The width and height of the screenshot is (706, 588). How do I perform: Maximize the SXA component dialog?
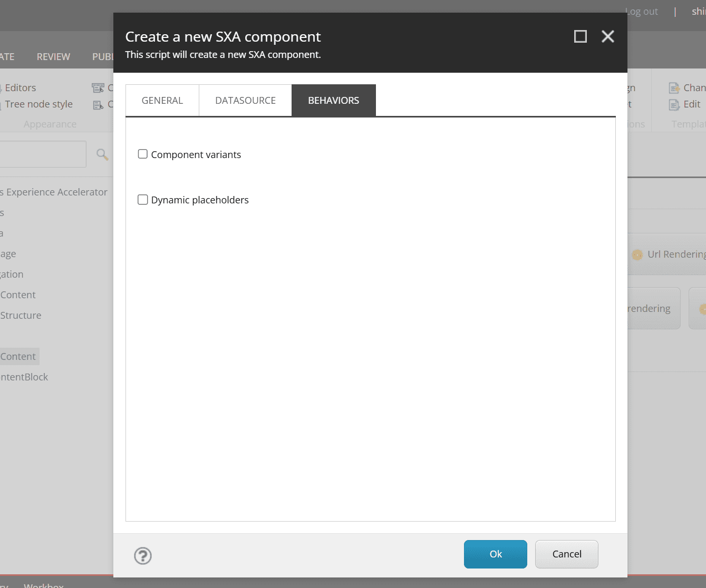[x=580, y=36]
